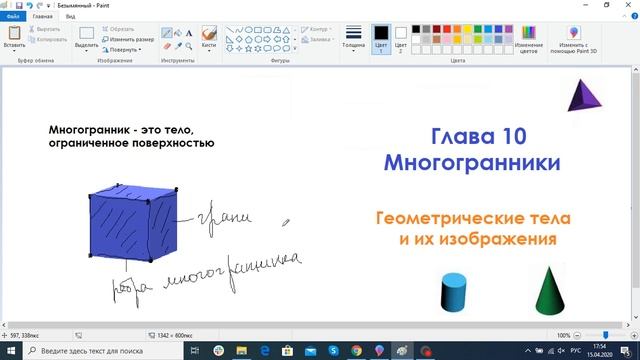640x360 pixels.
Task: Click the zoom slider handle
Action: [606, 335]
